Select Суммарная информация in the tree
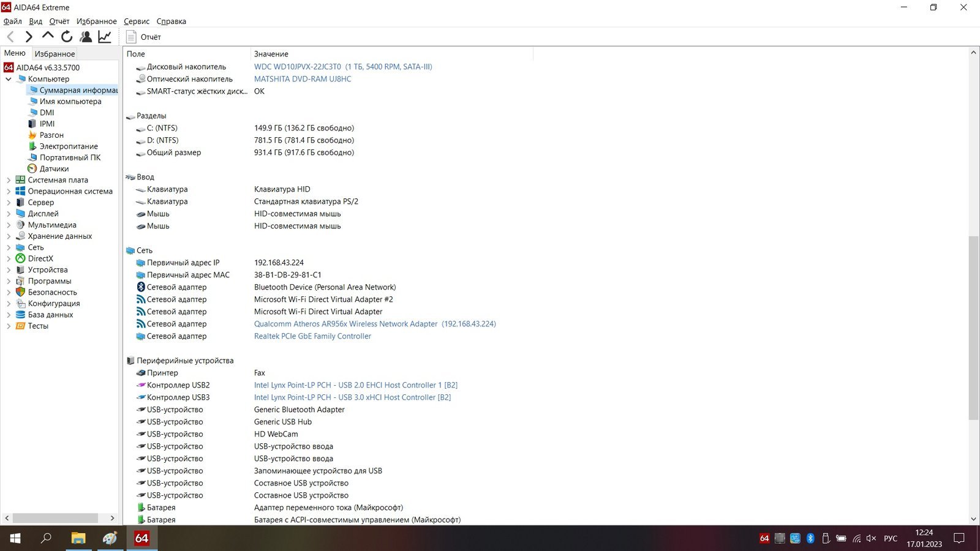Screen dimensions: 980x551 (x=73, y=90)
